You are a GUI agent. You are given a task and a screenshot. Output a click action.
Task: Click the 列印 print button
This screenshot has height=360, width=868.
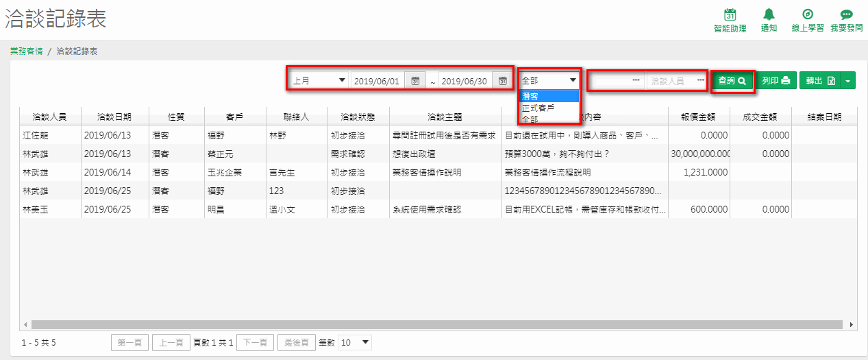[x=776, y=81]
